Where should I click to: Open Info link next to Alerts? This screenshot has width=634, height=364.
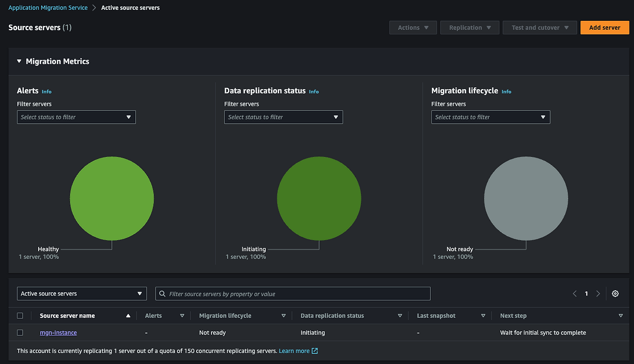[47, 92]
